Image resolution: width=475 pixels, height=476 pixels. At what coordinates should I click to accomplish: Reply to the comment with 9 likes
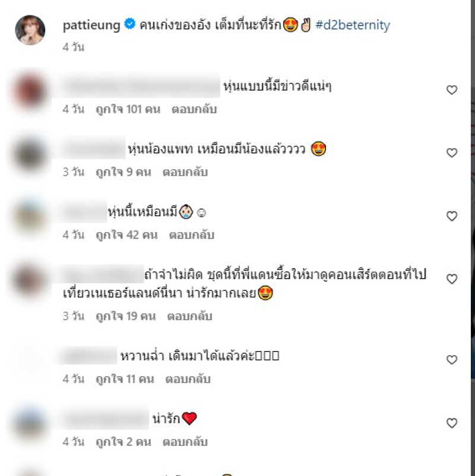pyautogui.click(x=185, y=172)
